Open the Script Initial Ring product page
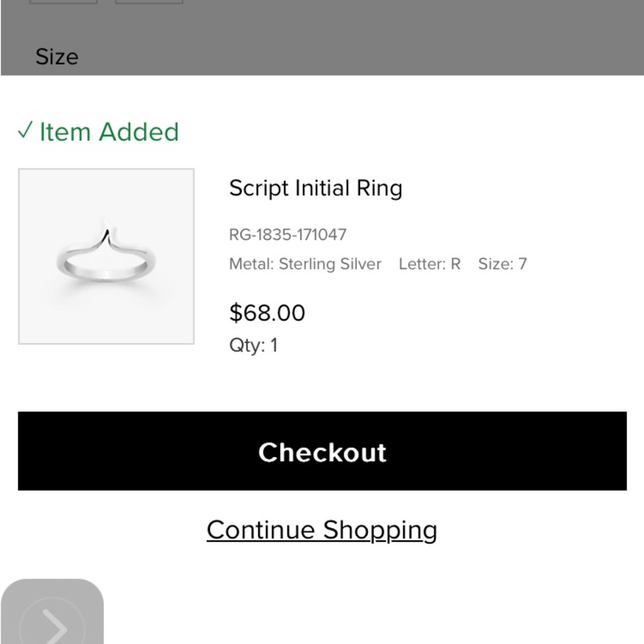 316,188
